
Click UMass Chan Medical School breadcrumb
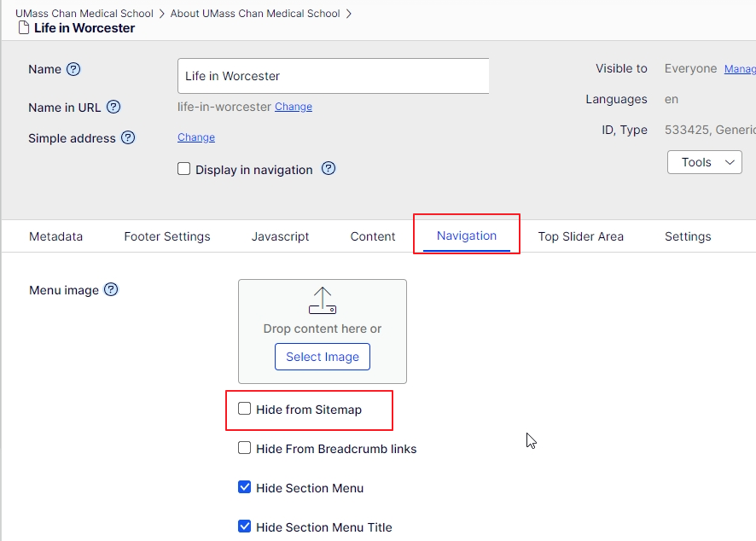point(84,14)
